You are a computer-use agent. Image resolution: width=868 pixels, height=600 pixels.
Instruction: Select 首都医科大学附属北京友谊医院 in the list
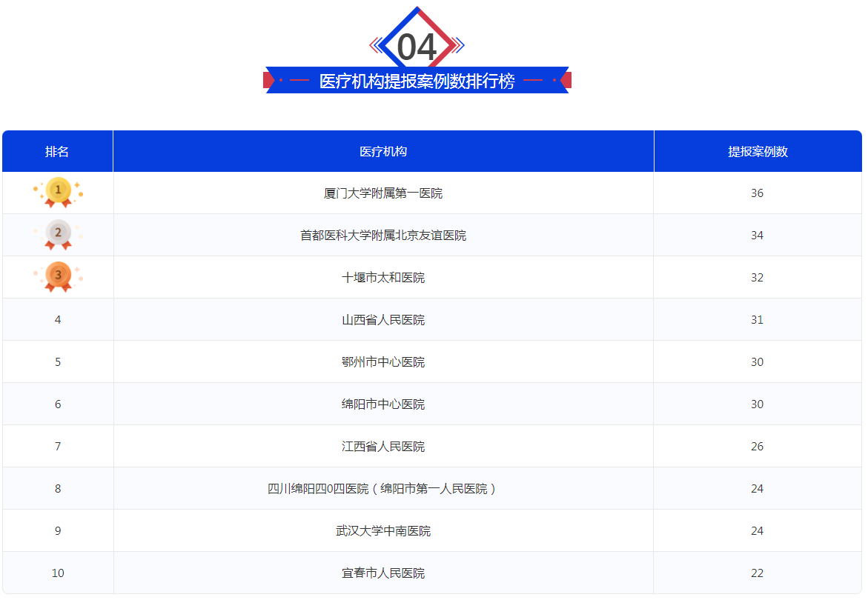tap(383, 236)
